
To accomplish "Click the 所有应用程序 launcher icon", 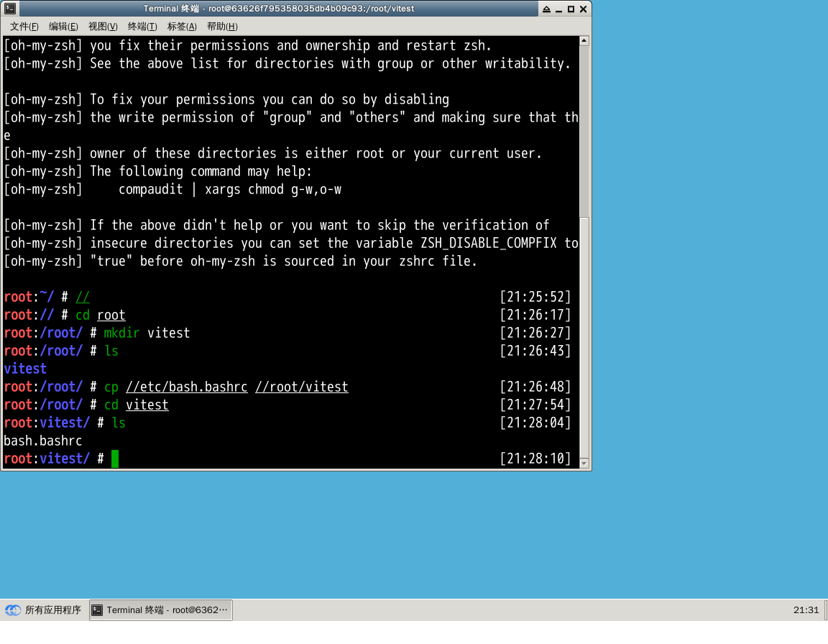I will click(x=13, y=610).
